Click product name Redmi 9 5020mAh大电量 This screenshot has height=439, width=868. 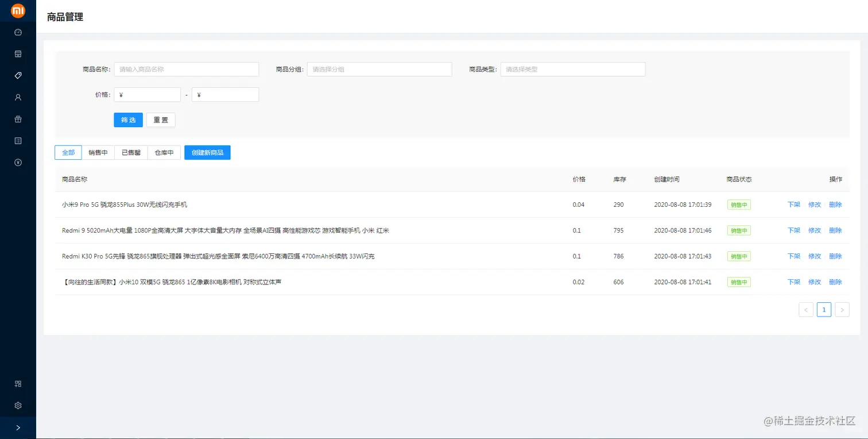click(226, 230)
